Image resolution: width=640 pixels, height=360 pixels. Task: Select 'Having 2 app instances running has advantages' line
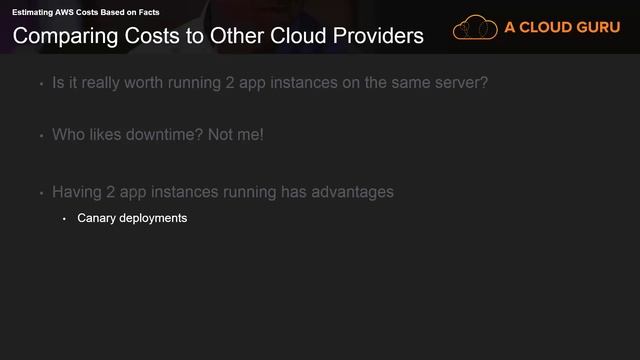tap(222, 192)
